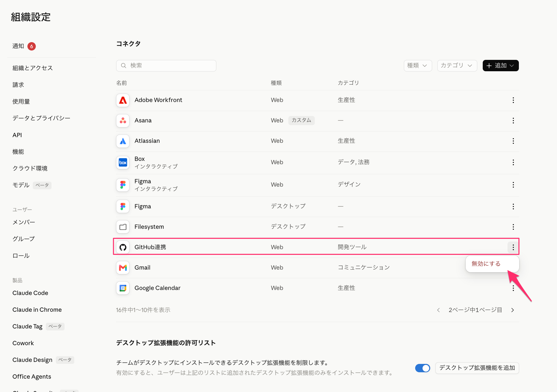Open Cowork product settings
Screen dimensions: 557x392
[x=23, y=343]
